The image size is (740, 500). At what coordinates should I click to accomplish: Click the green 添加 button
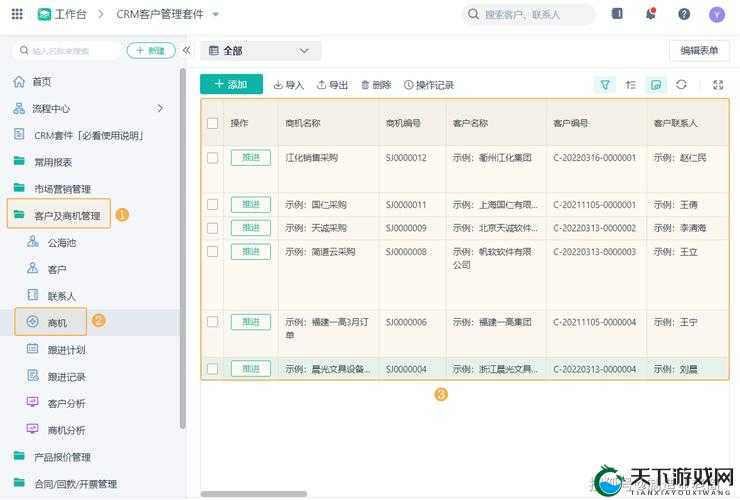(x=231, y=84)
